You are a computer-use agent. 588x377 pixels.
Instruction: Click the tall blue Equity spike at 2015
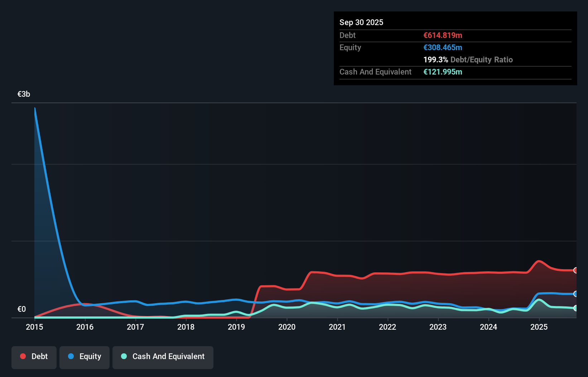click(35, 109)
